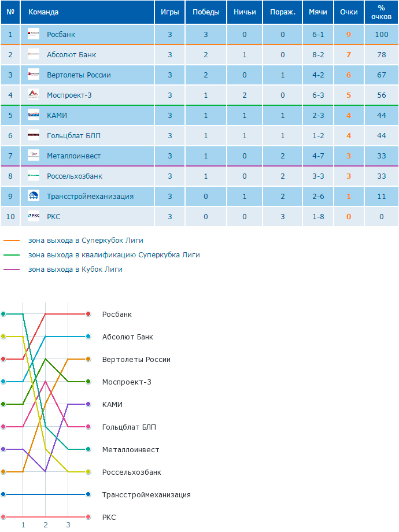Click the Пораж. column header

(x=283, y=12)
